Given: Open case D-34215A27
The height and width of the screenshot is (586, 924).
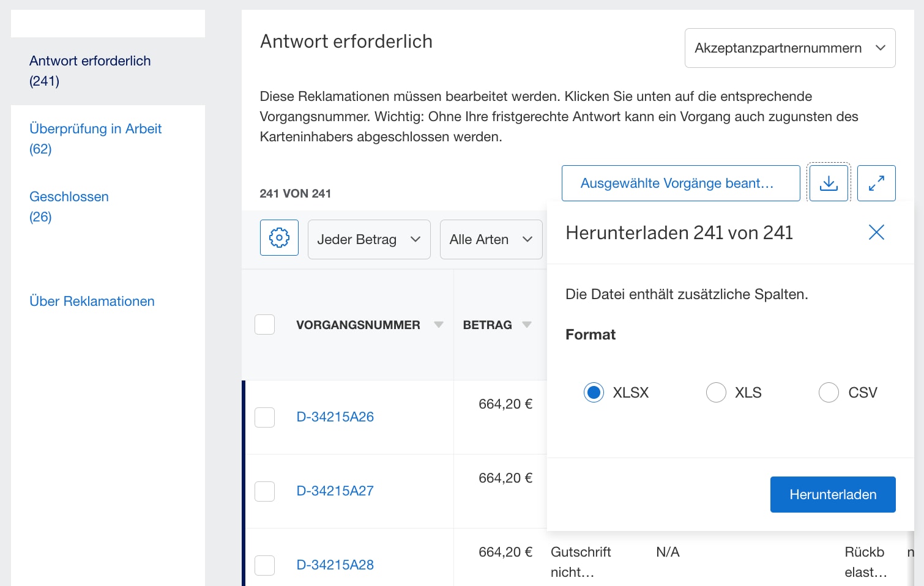Looking at the screenshot, I should (x=335, y=491).
